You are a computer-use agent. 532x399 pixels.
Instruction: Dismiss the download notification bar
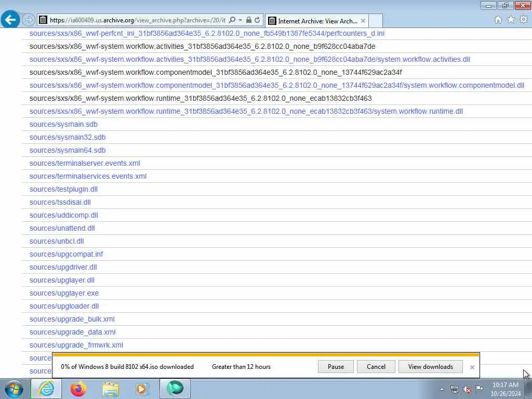click(472, 367)
